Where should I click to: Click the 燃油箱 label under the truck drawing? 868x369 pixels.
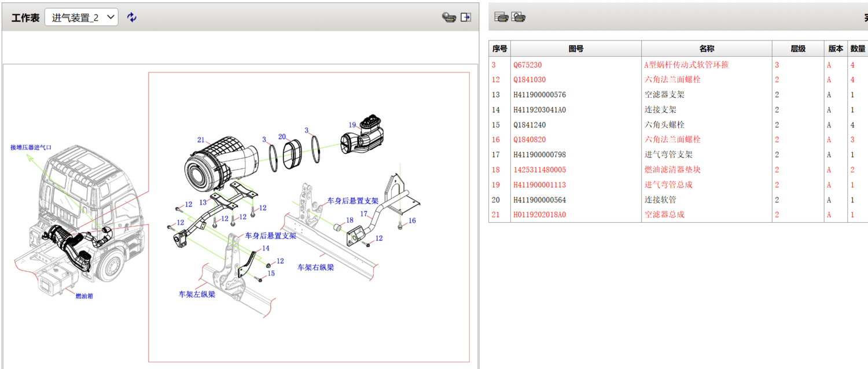tap(84, 296)
